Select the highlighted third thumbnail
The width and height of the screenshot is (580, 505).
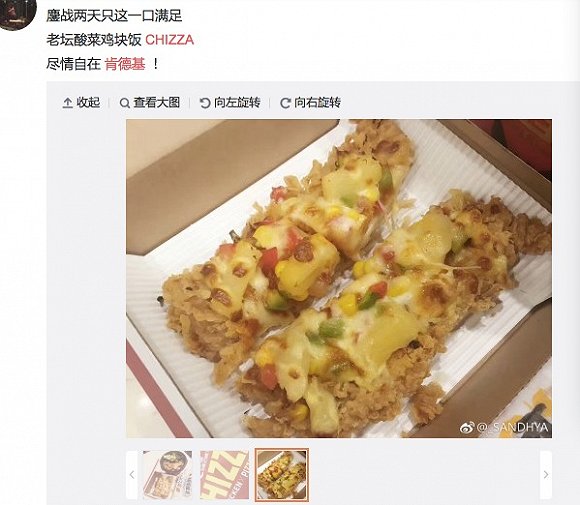click(x=282, y=475)
